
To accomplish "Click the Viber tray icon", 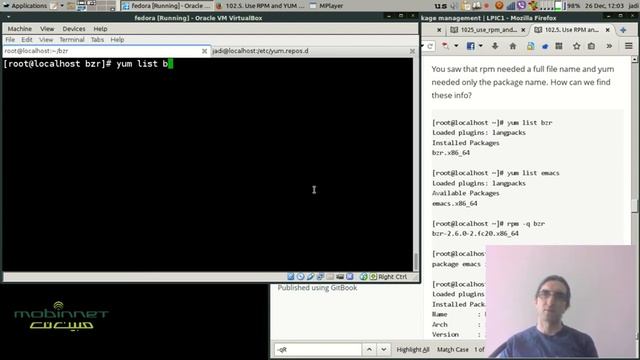I will tap(521, 6).
